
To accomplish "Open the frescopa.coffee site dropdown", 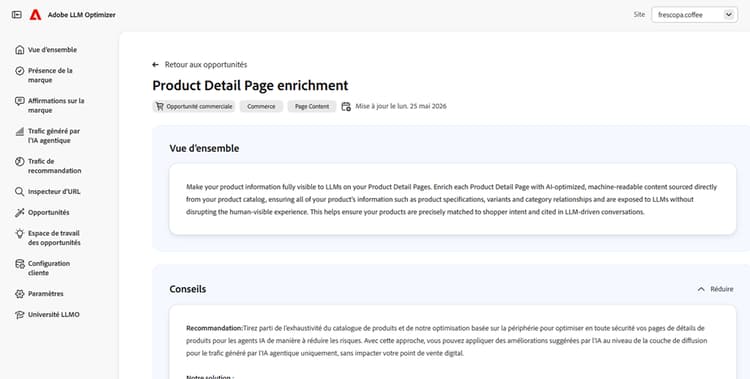I will click(694, 15).
